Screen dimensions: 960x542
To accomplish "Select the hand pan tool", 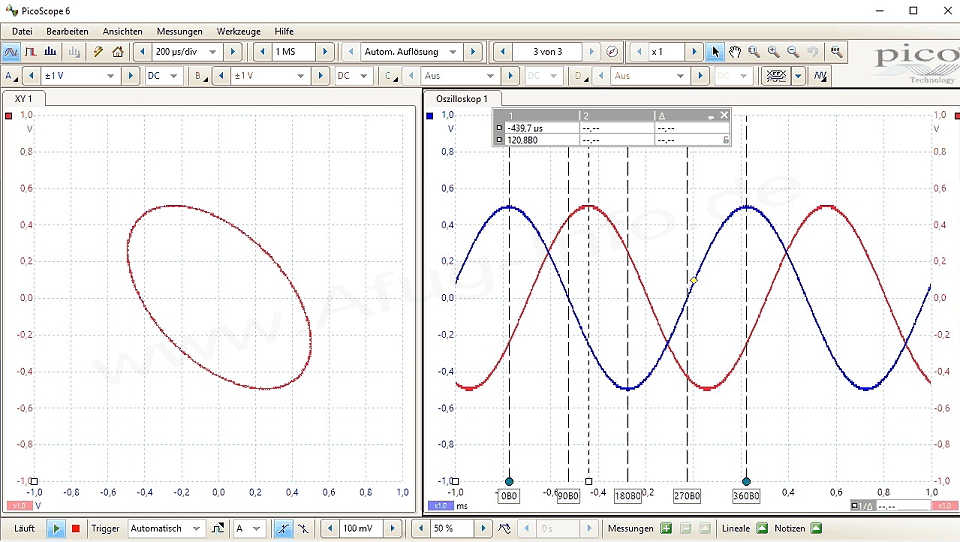I will tap(735, 52).
